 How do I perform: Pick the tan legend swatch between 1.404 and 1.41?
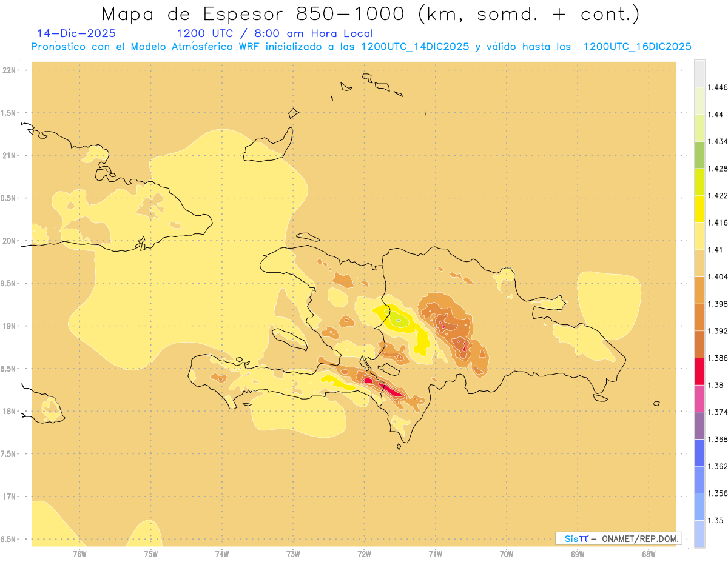pos(699,263)
